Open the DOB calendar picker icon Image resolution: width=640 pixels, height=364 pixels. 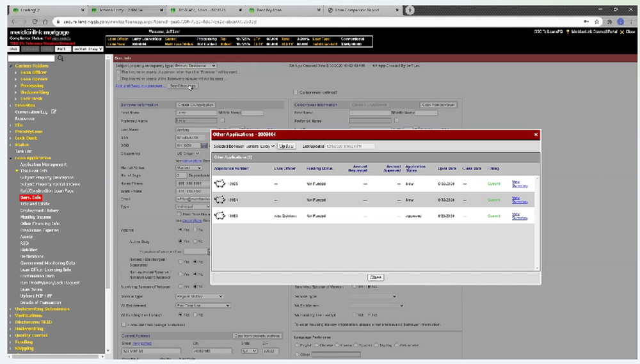pos(204,146)
